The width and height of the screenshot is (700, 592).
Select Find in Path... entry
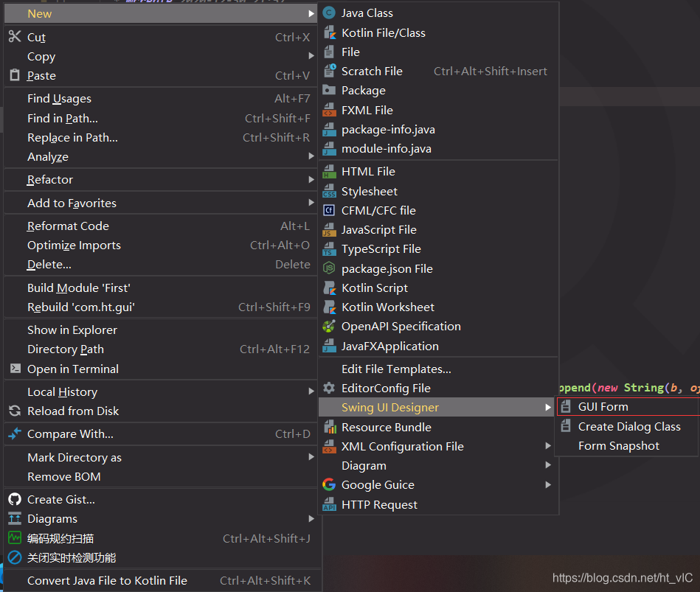coord(161,118)
